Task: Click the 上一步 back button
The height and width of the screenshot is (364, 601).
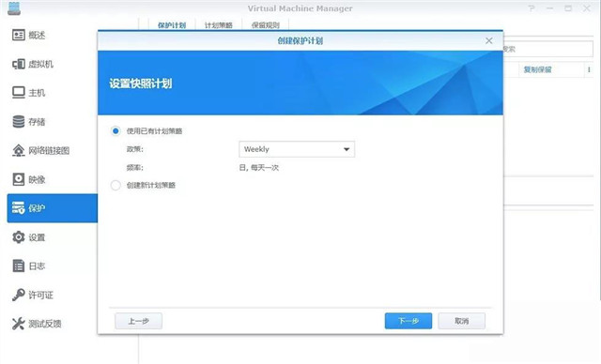Action: 138,321
